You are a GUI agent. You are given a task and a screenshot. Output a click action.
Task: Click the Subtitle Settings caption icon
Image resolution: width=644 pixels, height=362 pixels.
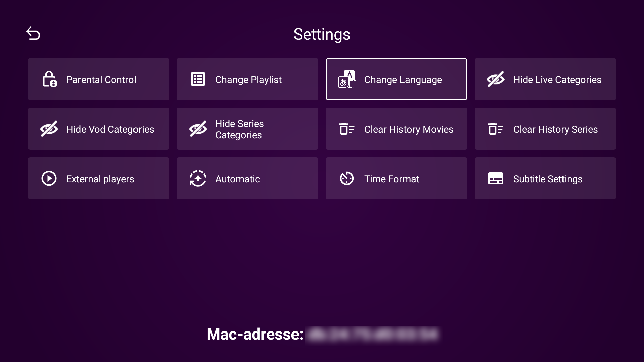click(x=495, y=179)
